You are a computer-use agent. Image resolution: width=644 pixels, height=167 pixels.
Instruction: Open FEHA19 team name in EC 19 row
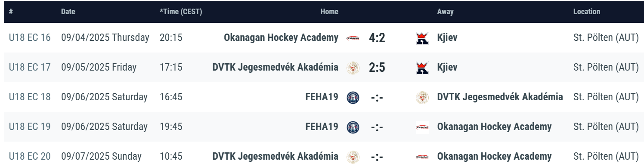tap(322, 127)
